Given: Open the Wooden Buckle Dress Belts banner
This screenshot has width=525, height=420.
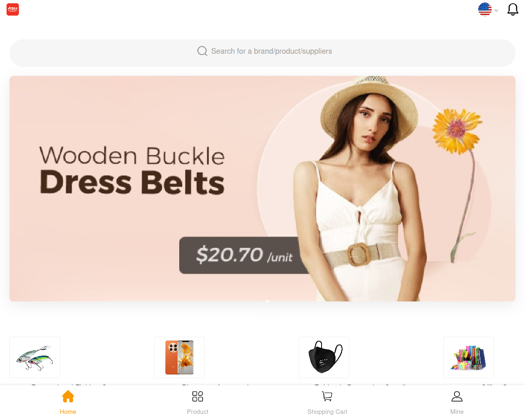Looking at the screenshot, I should 262,189.
